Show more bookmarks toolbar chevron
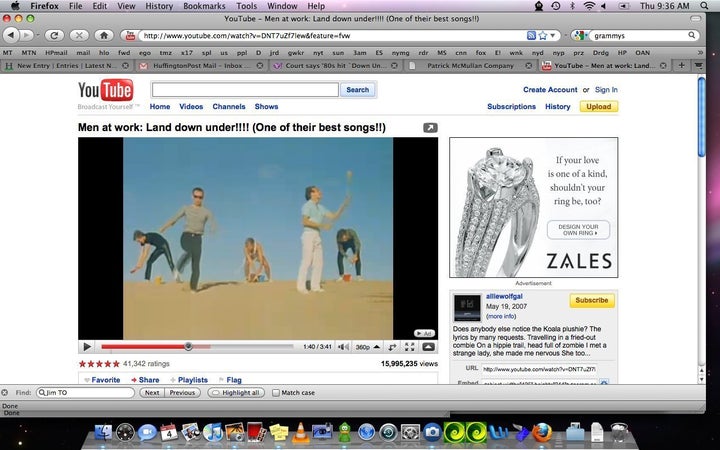Screen dimensions: 720x450 tap(700, 52)
